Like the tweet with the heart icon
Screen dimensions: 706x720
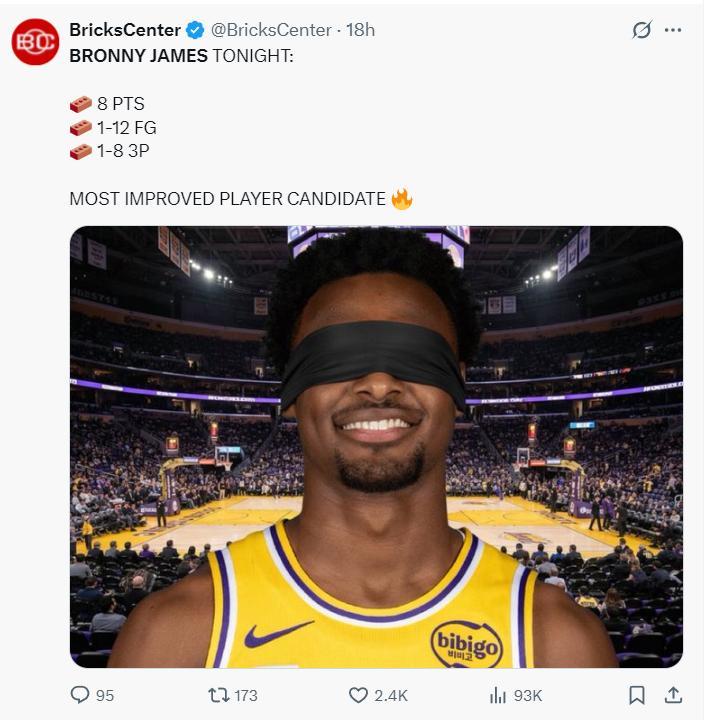click(x=358, y=695)
